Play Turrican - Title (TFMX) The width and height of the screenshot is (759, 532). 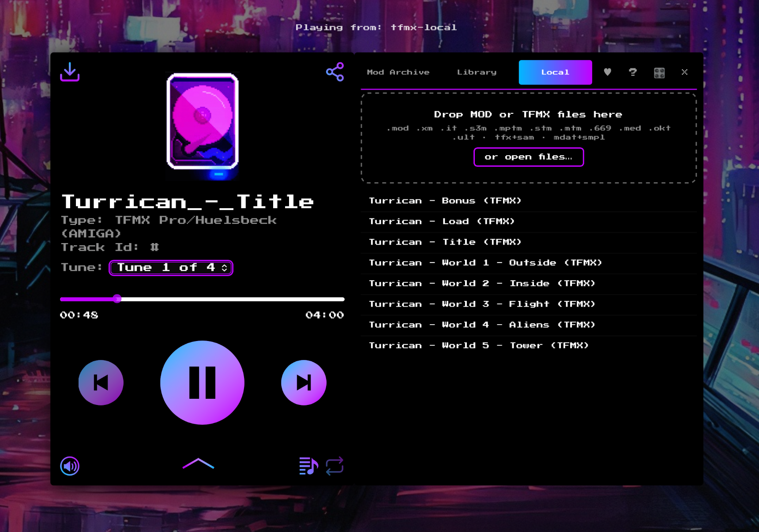(x=529, y=242)
